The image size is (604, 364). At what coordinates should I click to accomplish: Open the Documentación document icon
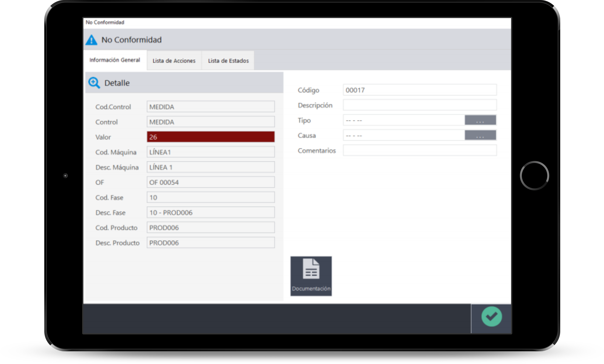point(311,276)
